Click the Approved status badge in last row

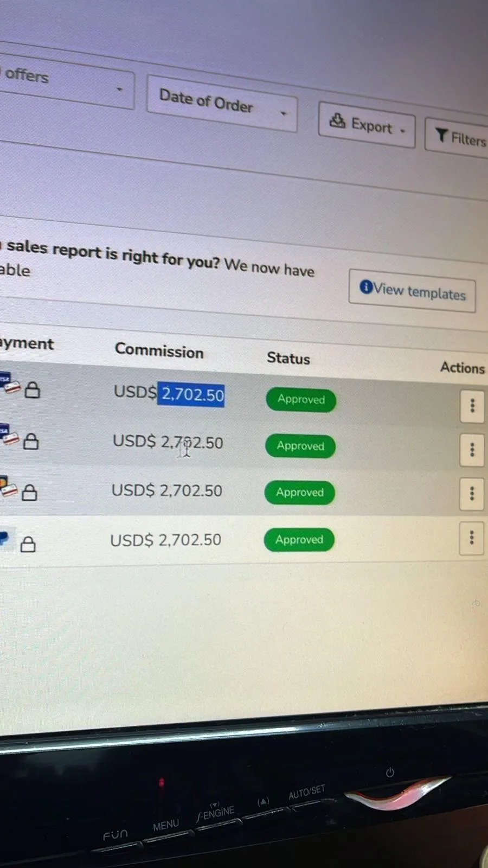point(299,540)
